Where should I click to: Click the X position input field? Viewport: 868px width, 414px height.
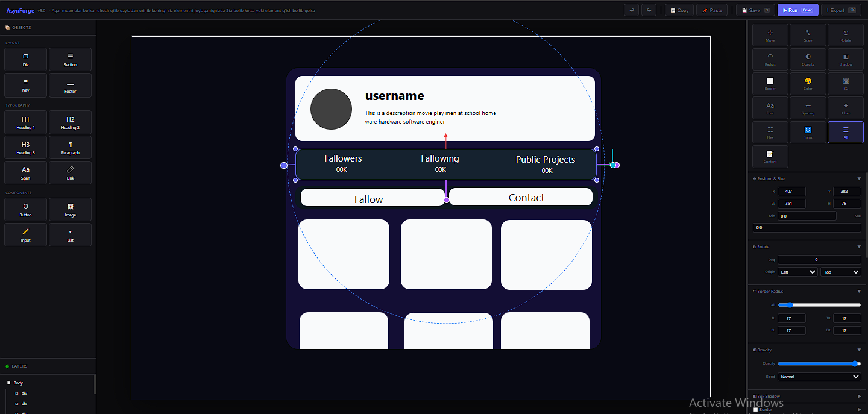pyautogui.click(x=791, y=192)
